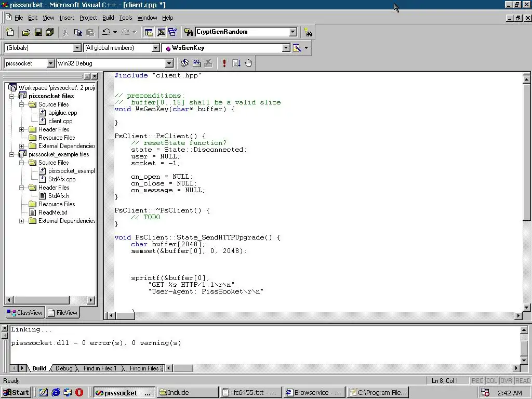Viewport: 532px width, 399px height.
Task: Switch to the FileView tab
Action: 63,313
